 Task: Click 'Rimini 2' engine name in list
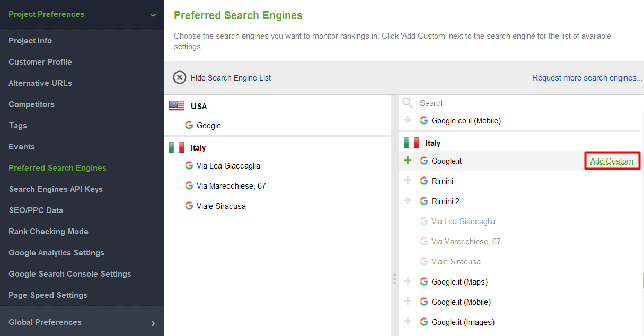[x=445, y=201]
